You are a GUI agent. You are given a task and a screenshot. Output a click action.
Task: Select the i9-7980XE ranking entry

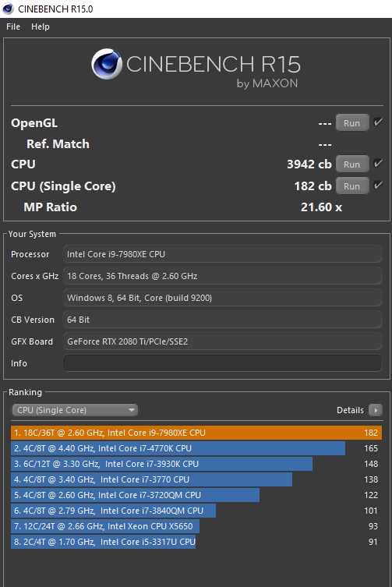click(x=196, y=433)
